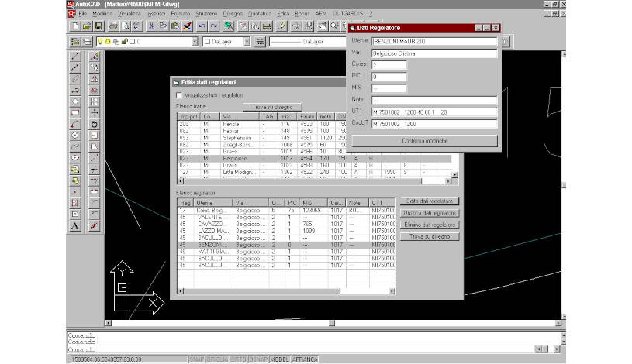Viewport: 632px width, 364px height.
Task: Click the Duplica dati regolatore button
Action: click(430, 213)
